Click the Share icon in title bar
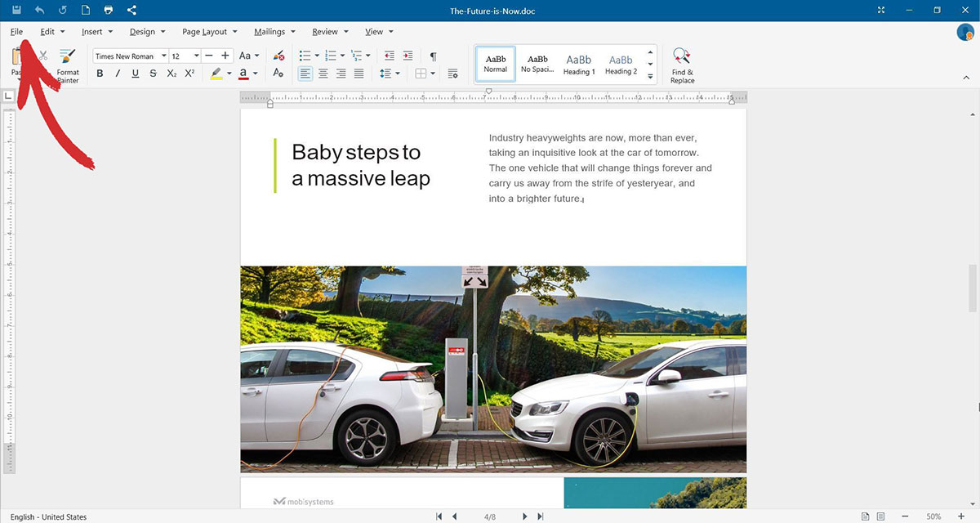This screenshot has width=980, height=523. click(x=132, y=10)
